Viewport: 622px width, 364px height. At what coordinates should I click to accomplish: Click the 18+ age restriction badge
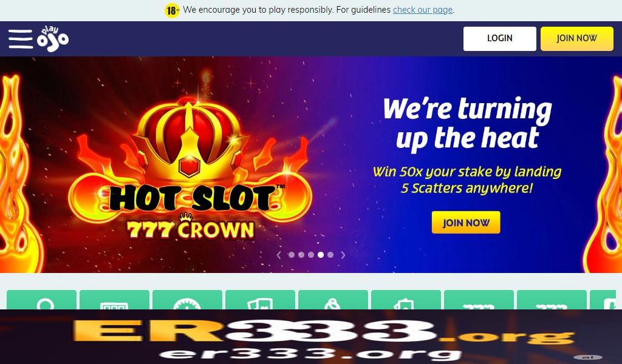(x=172, y=10)
